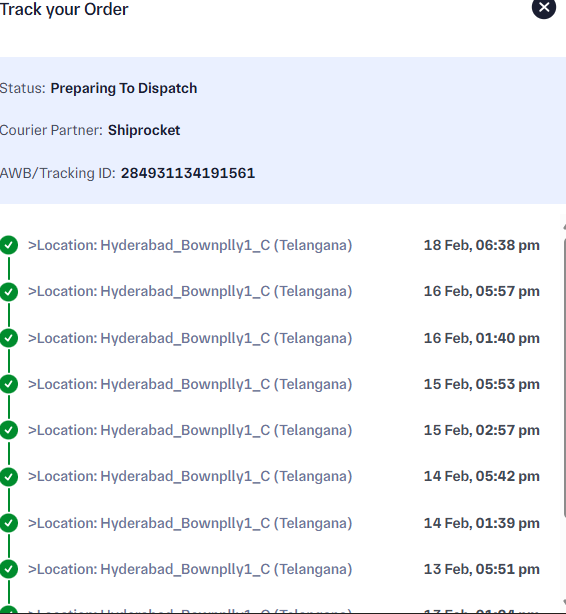The width and height of the screenshot is (566, 614).
Task: Click the location text of 15 Feb, 05:53 pm
Action: 190,384
